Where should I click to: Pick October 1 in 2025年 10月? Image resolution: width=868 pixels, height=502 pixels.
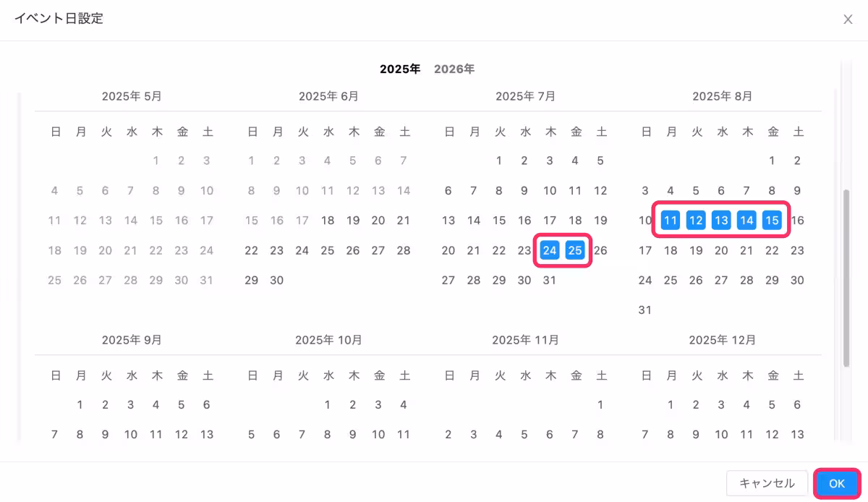pos(328,405)
